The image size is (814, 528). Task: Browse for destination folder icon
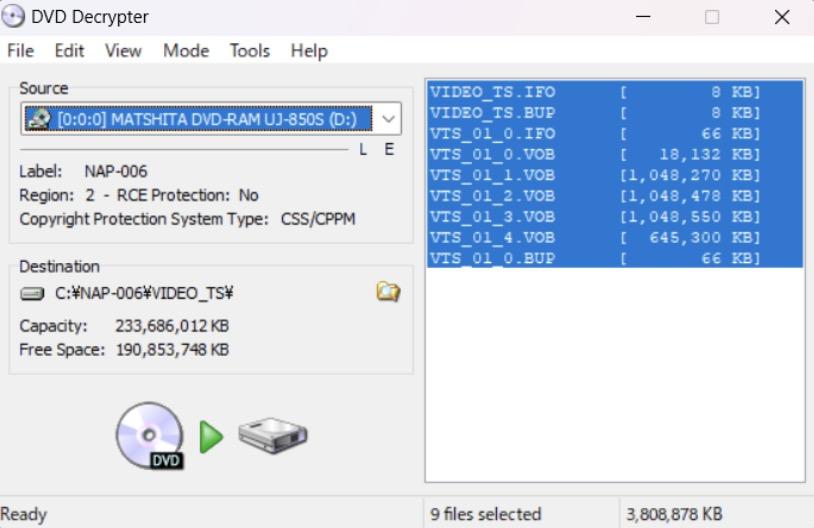[x=388, y=292]
